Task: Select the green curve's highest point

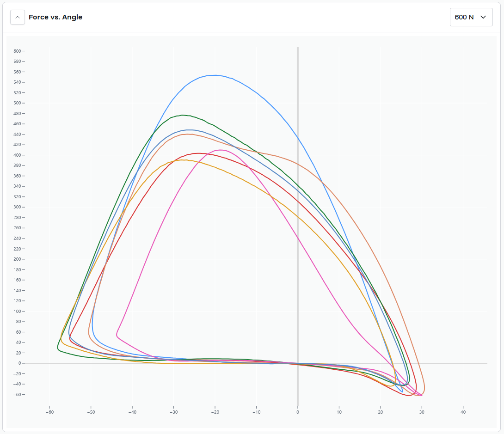Action: (x=183, y=115)
